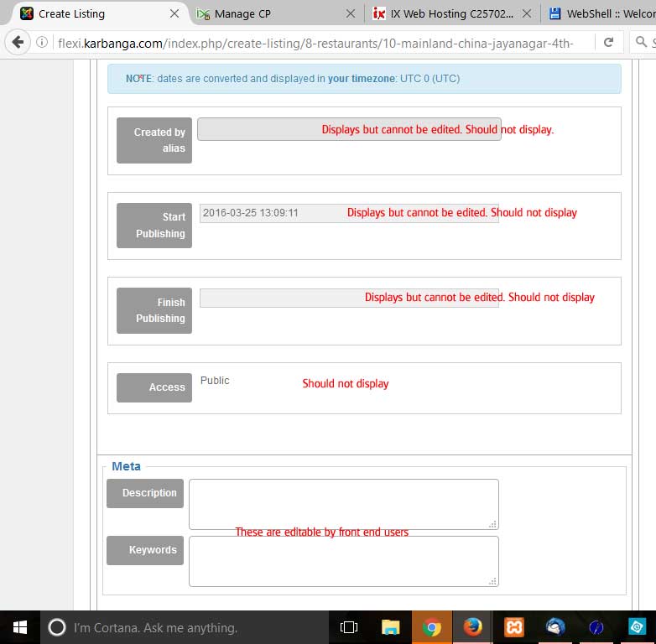The image size is (656, 644).
Task: Click the Thunderbird icon in the taskbar
Action: click(555, 627)
